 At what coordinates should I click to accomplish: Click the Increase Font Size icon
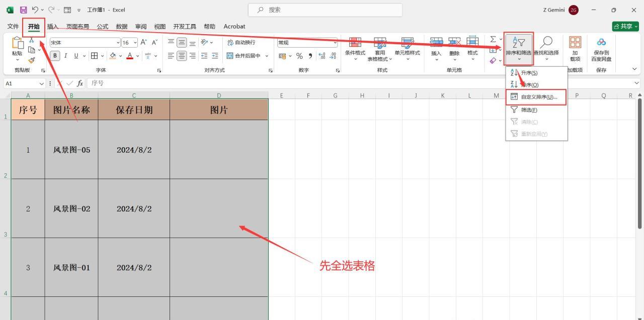(144, 43)
